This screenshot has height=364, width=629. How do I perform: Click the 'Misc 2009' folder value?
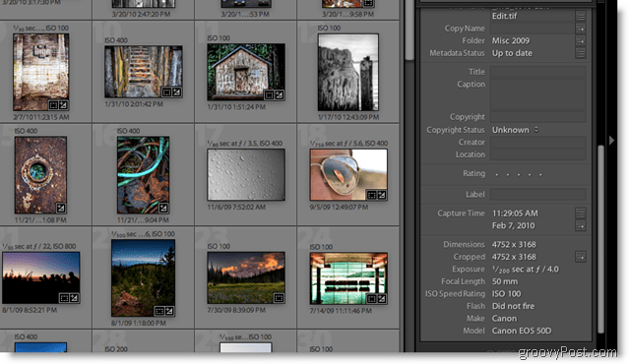511,41
